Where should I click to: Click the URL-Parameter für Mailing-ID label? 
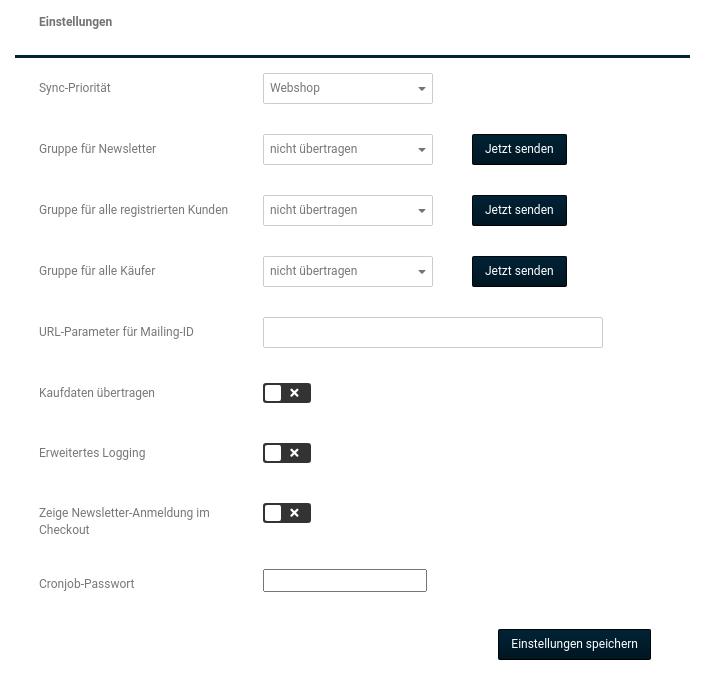[x=116, y=332]
